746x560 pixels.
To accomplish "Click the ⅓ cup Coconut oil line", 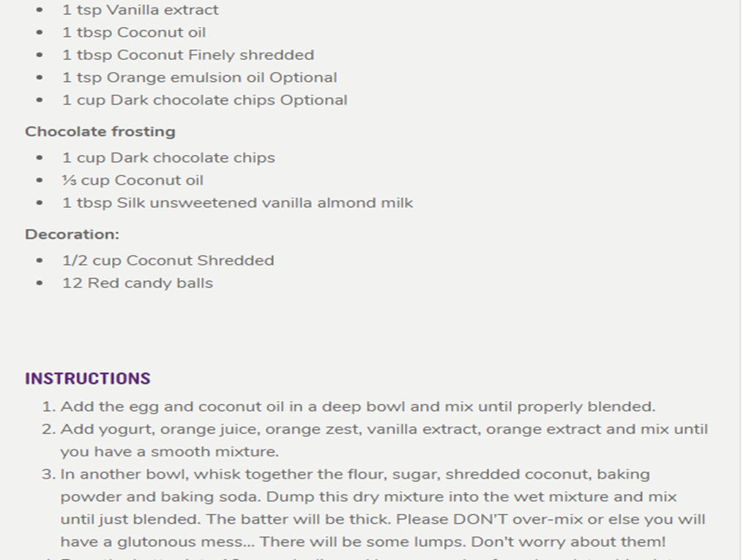I will [133, 180].
